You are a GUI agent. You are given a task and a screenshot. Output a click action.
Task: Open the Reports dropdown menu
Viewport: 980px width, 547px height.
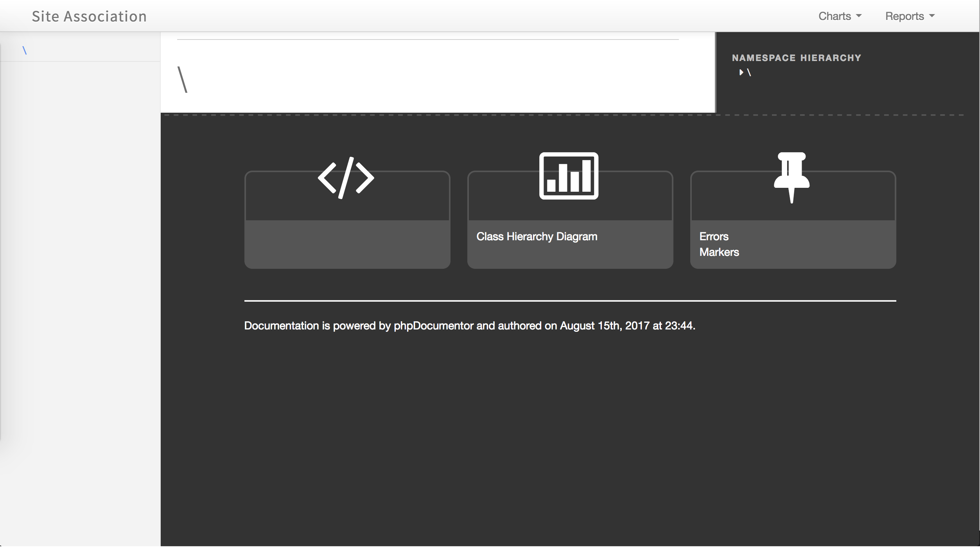tap(910, 16)
